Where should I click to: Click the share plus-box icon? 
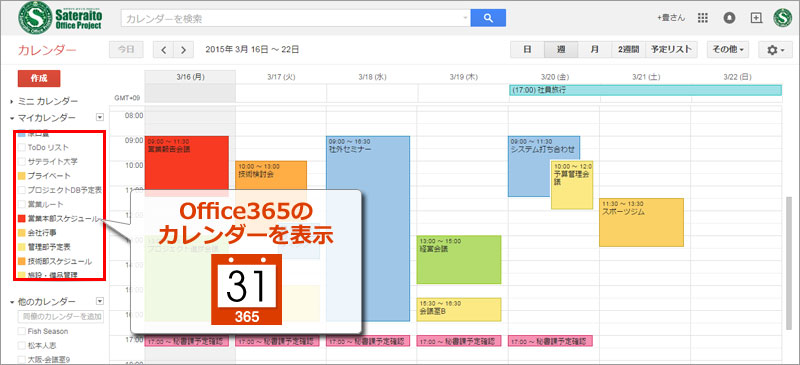[x=756, y=18]
